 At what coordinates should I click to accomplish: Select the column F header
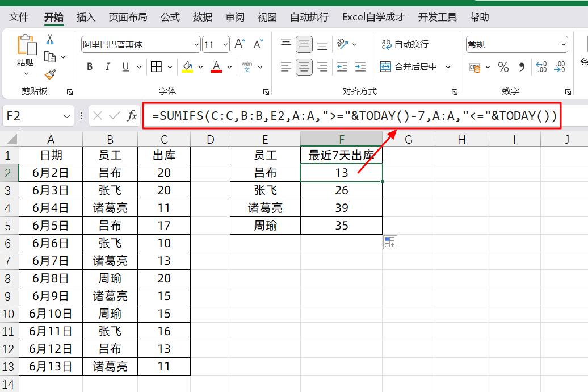point(341,139)
